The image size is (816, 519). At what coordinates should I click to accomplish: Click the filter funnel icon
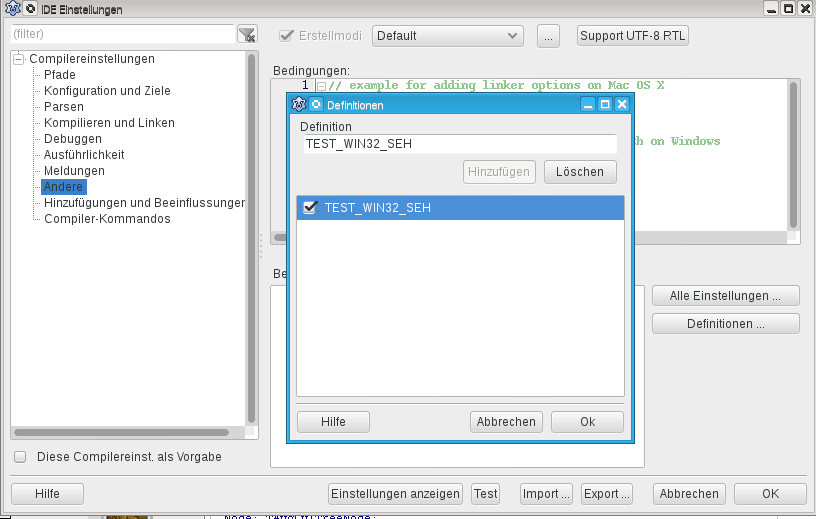point(247,35)
